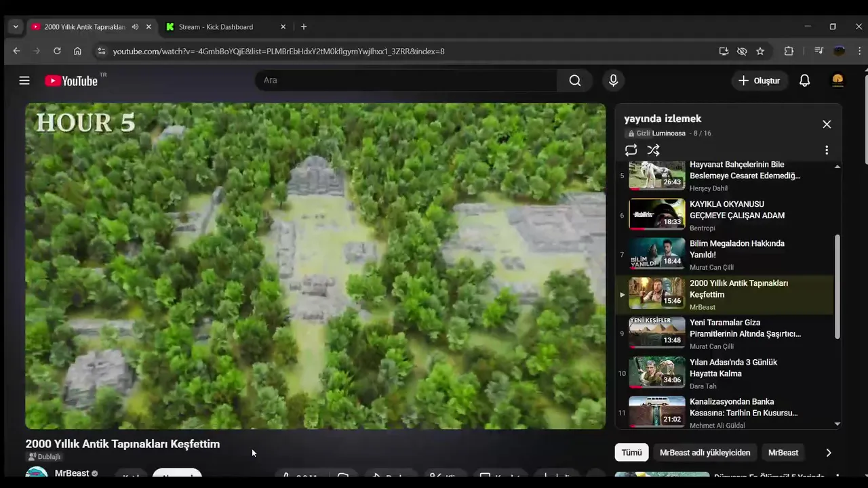Click playlist scrollbar down arrow
This screenshot has height=488, width=868.
tap(837, 424)
